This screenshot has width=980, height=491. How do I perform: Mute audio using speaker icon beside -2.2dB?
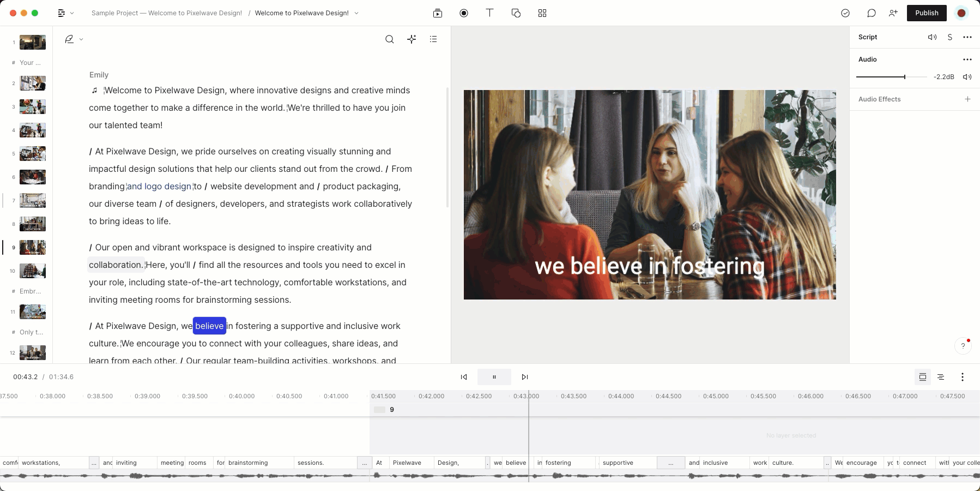click(x=967, y=77)
